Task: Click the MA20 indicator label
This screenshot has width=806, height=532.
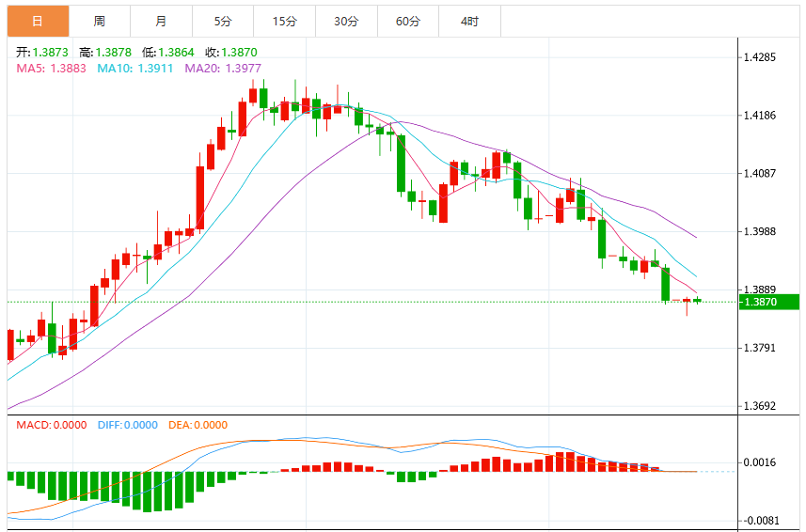Action: point(223,69)
